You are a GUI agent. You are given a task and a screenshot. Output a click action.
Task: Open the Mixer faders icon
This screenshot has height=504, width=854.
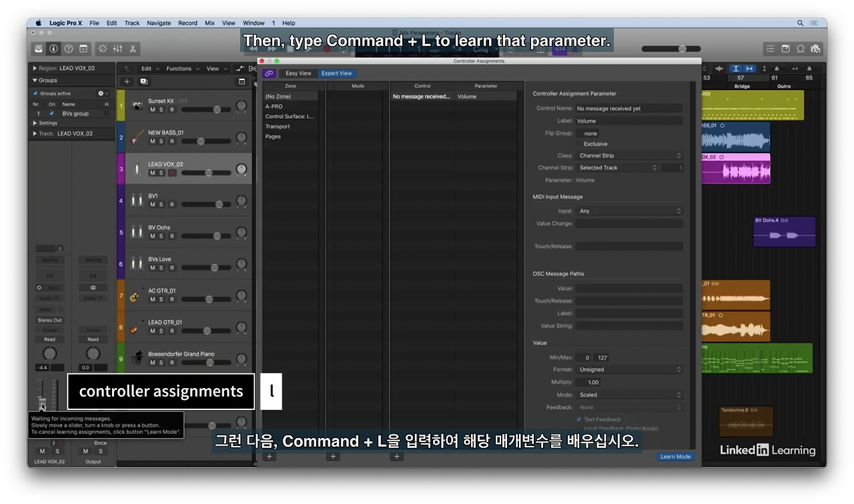point(117,49)
